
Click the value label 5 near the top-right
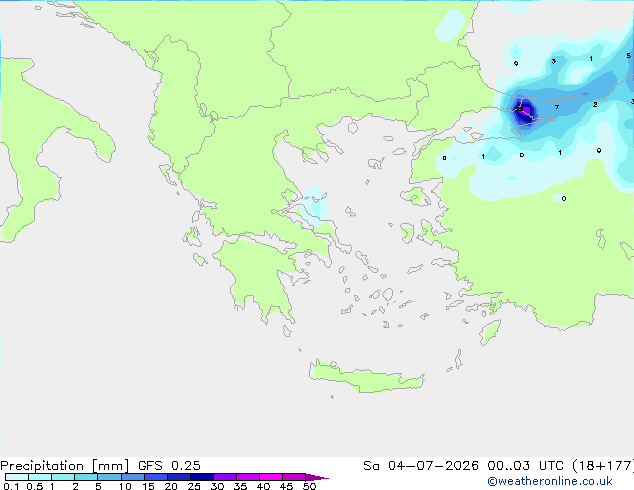coord(628,55)
